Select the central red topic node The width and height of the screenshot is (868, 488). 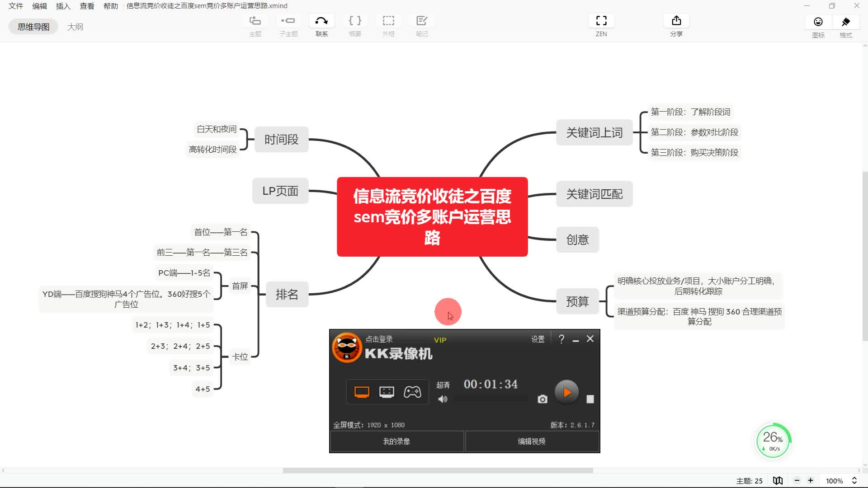point(432,217)
